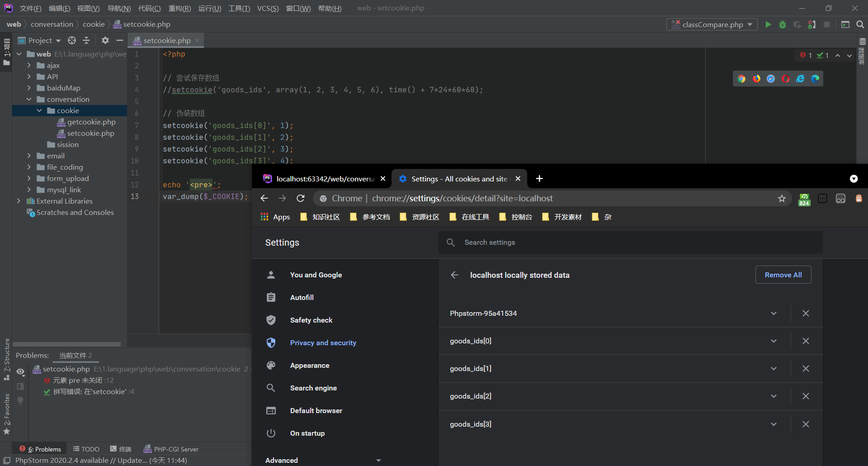Collapse the conversation folder in Project tree
The height and width of the screenshot is (466, 868).
point(29,99)
